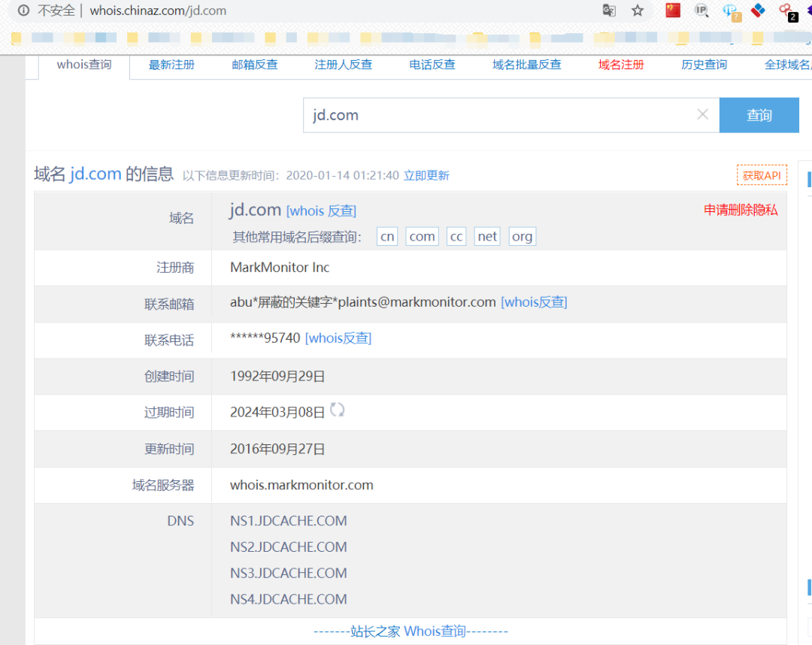Click registrar value MarkMonitor Inc
The image size is (812, 645).
click(280, 268)
